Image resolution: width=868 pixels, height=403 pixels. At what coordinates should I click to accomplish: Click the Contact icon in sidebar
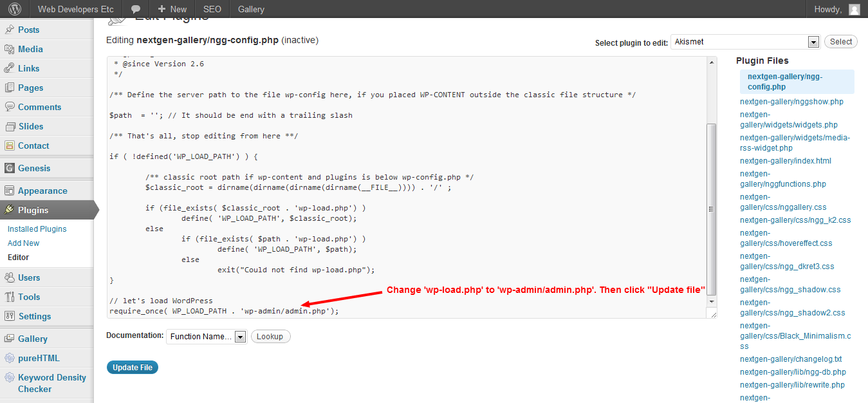point(10,145)
